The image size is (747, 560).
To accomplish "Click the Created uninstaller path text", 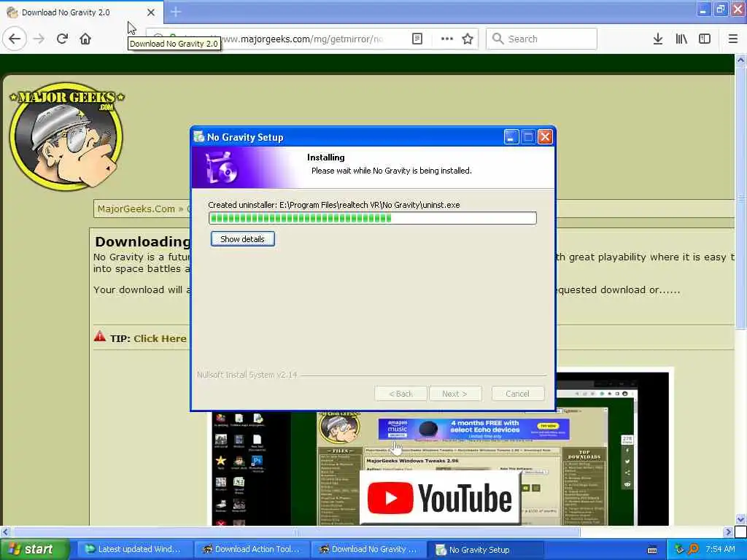I will point(333,205).
